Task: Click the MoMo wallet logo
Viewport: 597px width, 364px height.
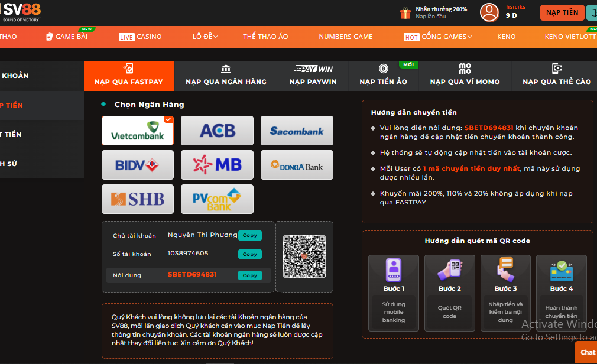Action: (x=465, y=69)
